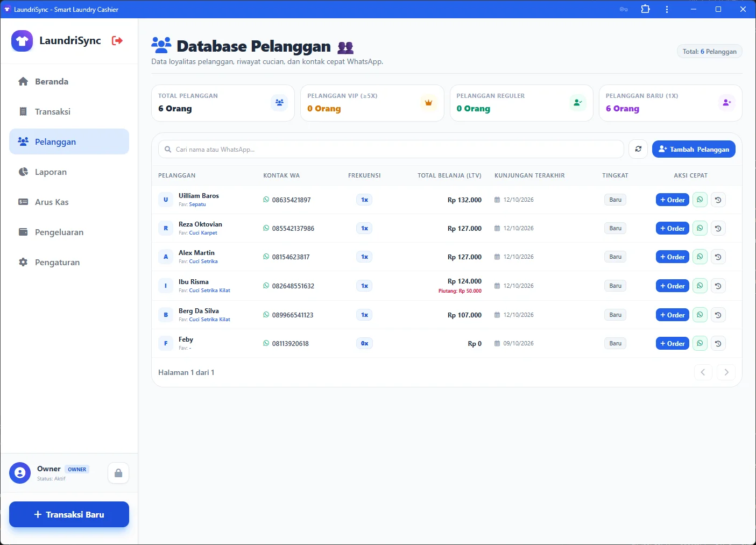Open WhatsApp chat for Berg Da Silva
Viewport: 756px width, 545px height.
pos(700,315)
